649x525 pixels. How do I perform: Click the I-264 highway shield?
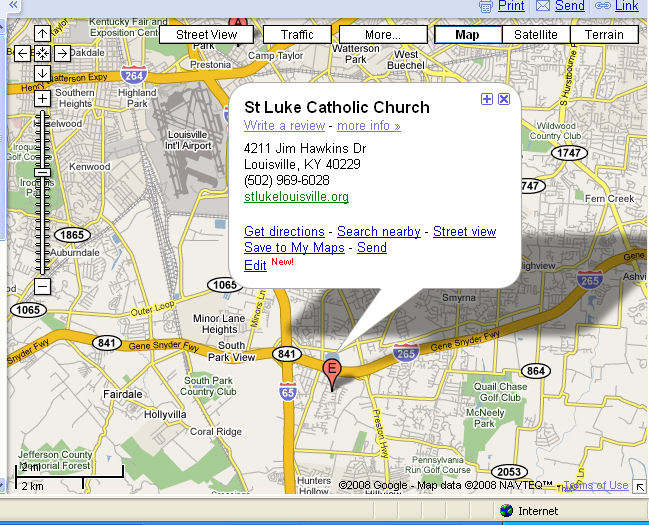point(134,75)
